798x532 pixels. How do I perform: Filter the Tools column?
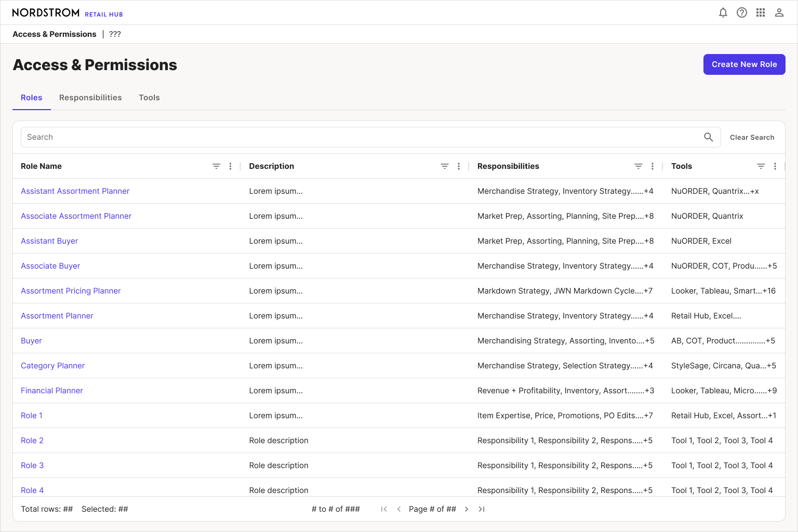pyautogui.click(x=761, y=166)
